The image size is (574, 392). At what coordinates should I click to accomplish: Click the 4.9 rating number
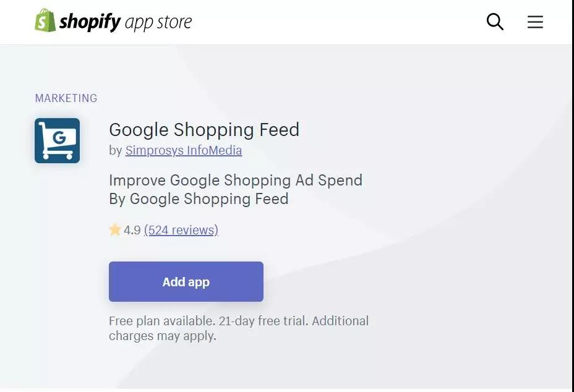click(x=132, y=230)
